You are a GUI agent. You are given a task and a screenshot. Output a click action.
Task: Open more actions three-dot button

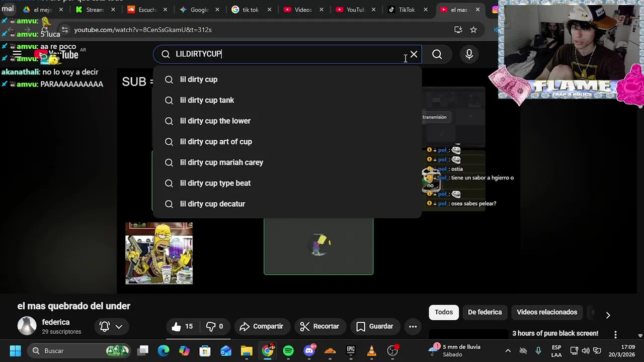[x=413, y=326]
